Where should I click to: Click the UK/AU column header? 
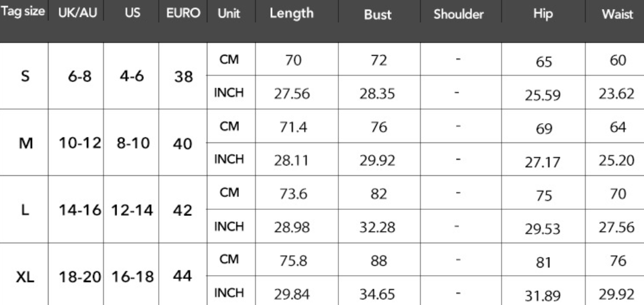point(78,12)
